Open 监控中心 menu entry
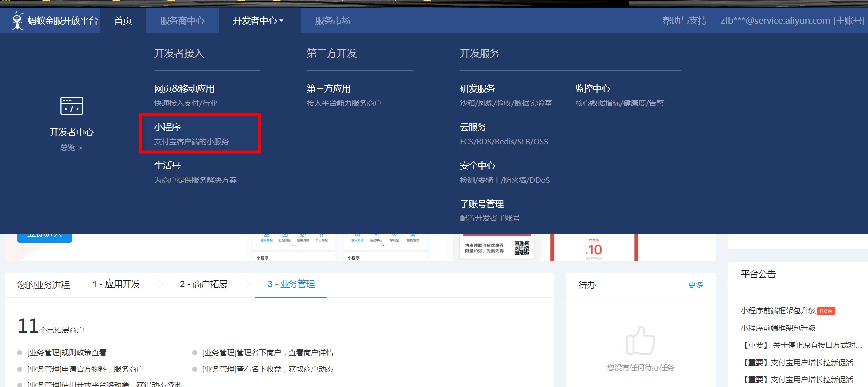This screenshot has height=387, width=868. [593, 89]
